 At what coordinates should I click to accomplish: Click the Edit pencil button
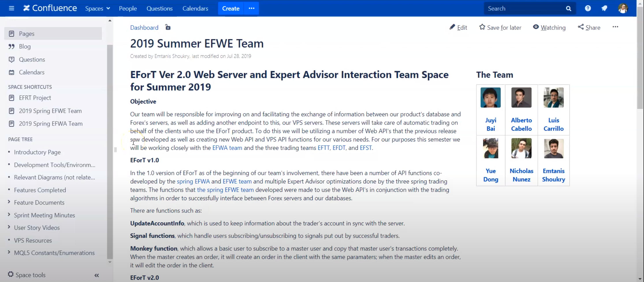[x=458, y=27]
